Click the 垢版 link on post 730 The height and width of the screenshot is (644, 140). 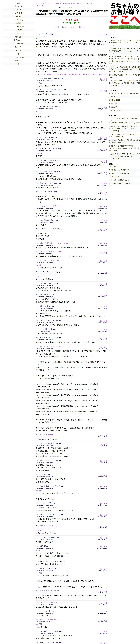click(101, 207)
